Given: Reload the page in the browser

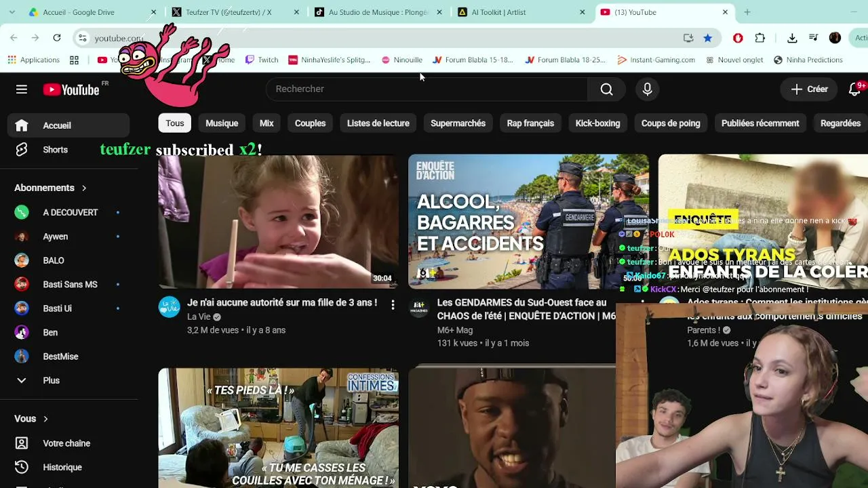Looking at the screenshot, I should click(57, 38).
